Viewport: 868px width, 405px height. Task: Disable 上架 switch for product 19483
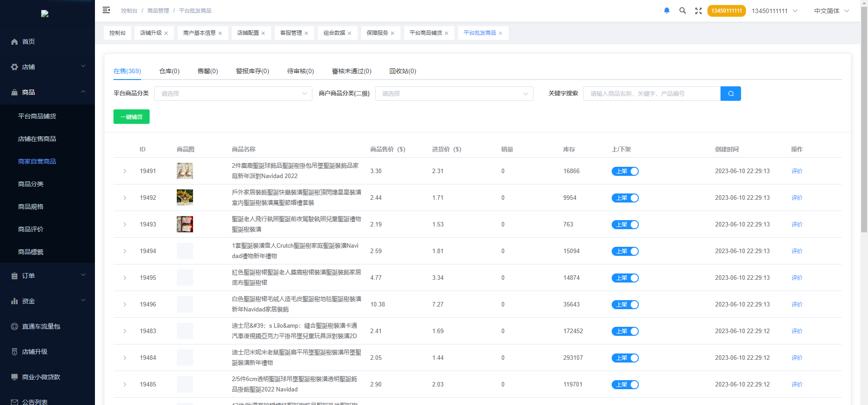[x=625, y=331]
